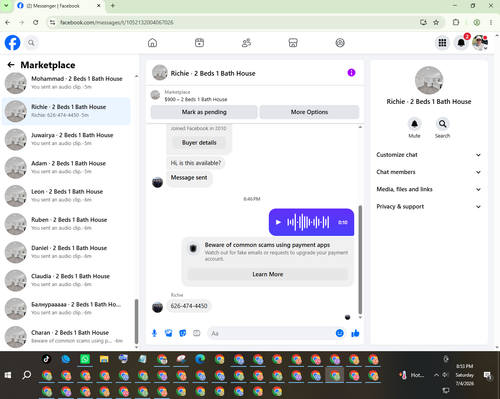Click the Facebook search magnifier icon
The width and height of the screenshot is (500, 399).
31,43
